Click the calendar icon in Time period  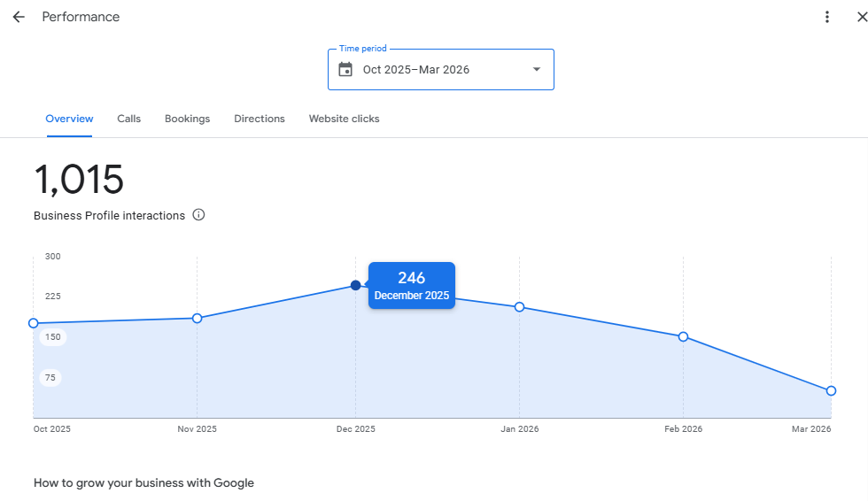(345, 70)
